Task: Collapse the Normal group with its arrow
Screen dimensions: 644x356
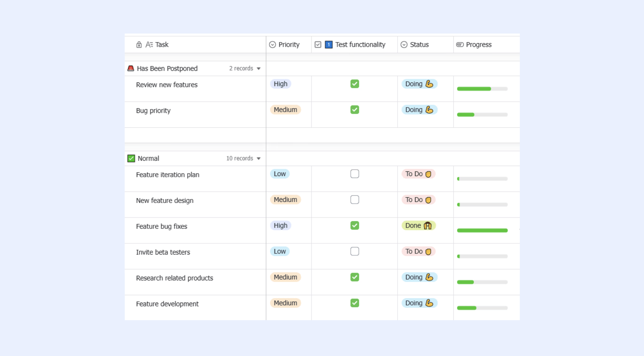Action: [259, 158]
